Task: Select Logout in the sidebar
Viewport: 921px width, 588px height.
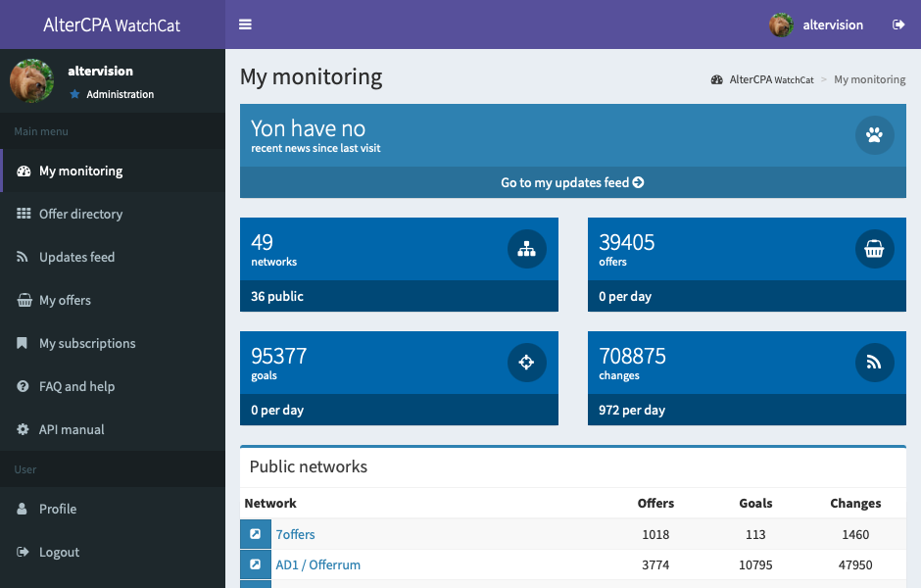Action: 113,552
